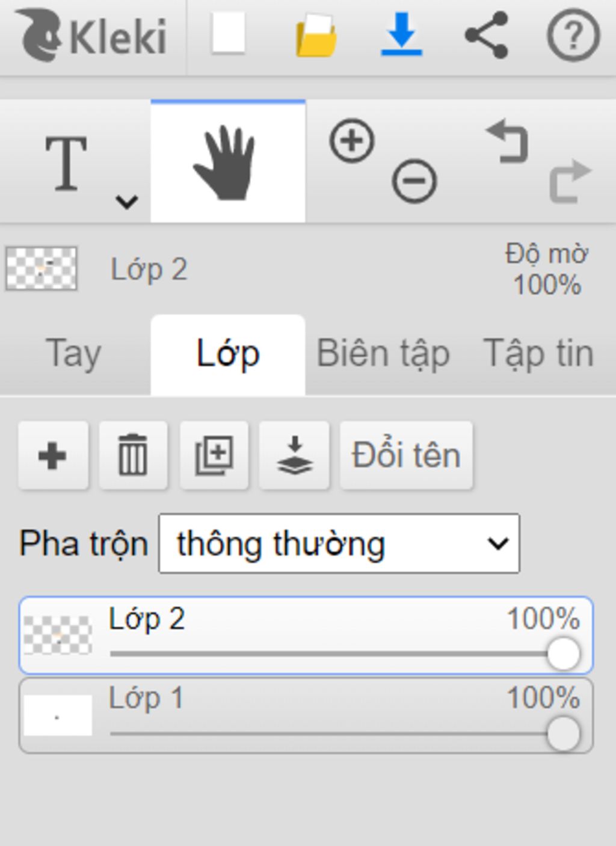Image resolution: width=616 pixels, height=846 pixels.
Task: Zoom out with the minus icon
Action: pyautogui.click(x=414, y=181)
